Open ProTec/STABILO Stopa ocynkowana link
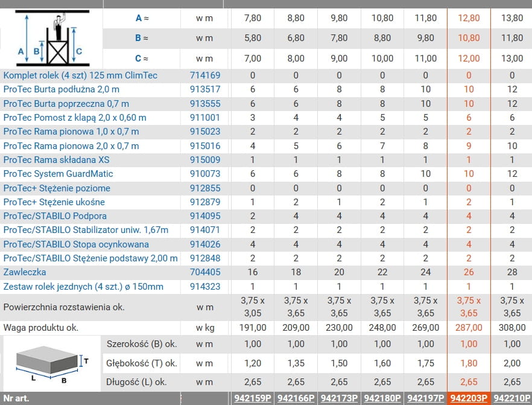 coord(76,244)
